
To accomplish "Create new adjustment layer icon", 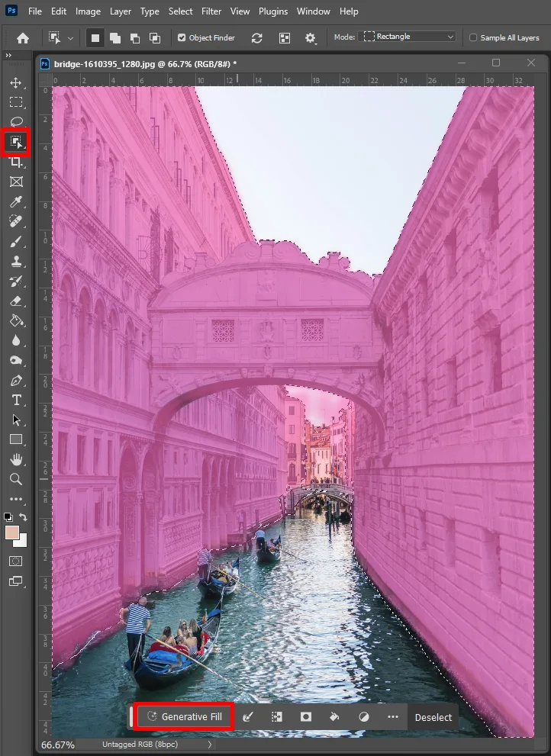I will pos(364,717).
